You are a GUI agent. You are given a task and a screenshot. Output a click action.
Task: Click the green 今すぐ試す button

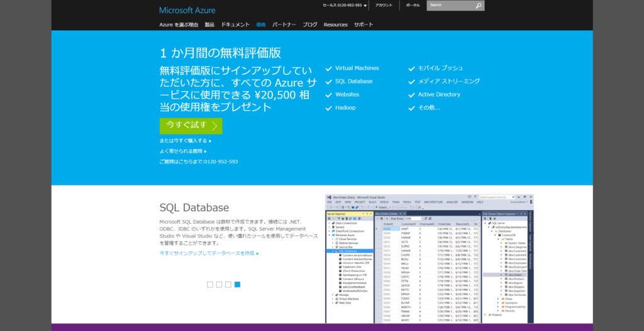click(191, 126)
